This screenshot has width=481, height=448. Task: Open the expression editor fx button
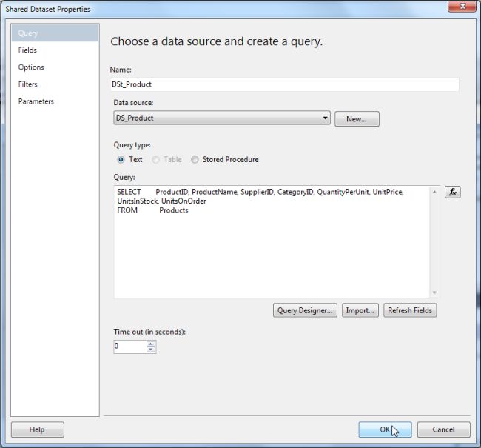452,193
